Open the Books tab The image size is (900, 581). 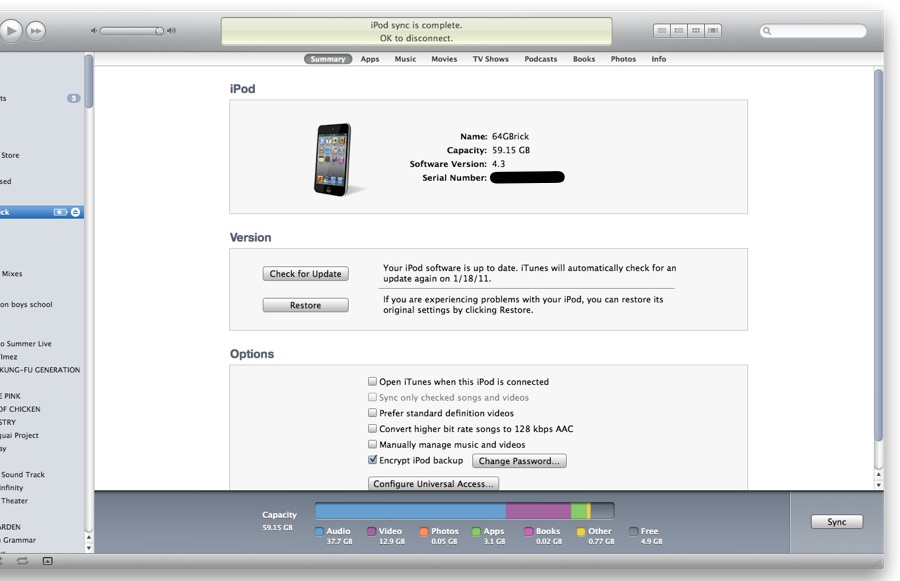(x=584, y=59)
